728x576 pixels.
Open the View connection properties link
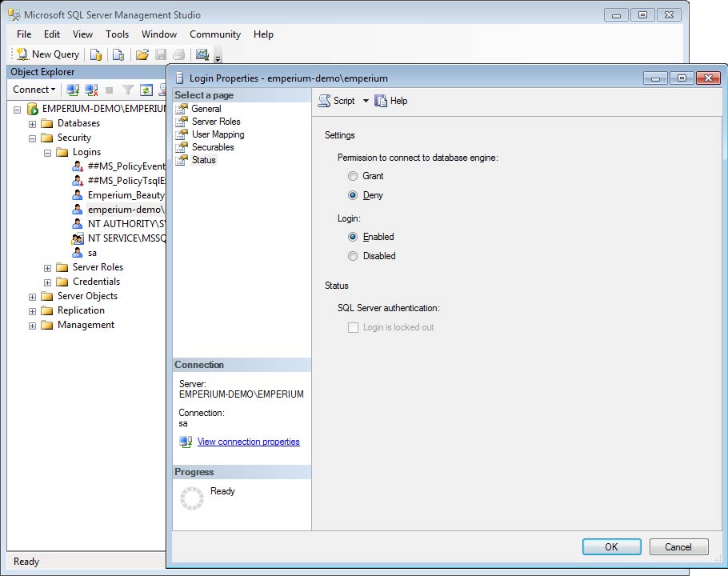tap(248, 442)
